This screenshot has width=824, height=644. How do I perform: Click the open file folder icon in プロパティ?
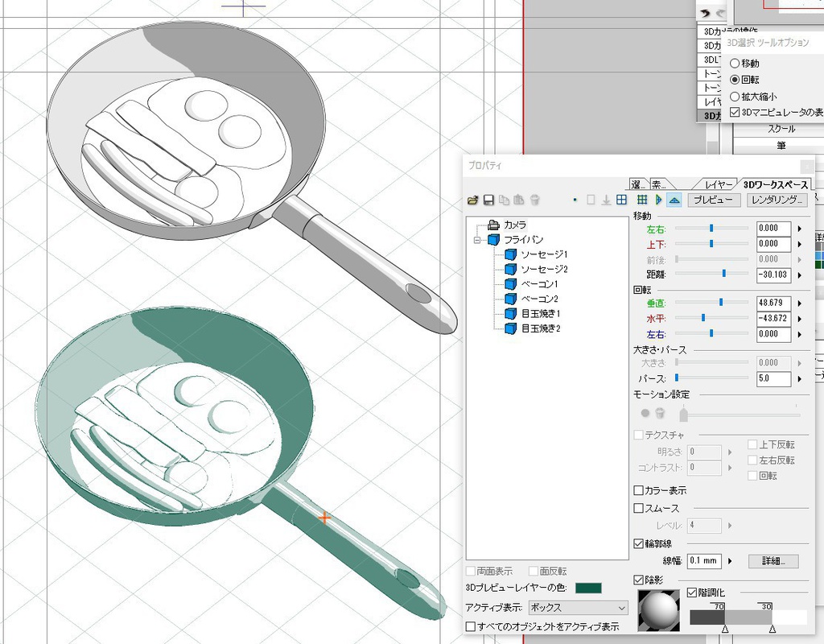point(472,200)
